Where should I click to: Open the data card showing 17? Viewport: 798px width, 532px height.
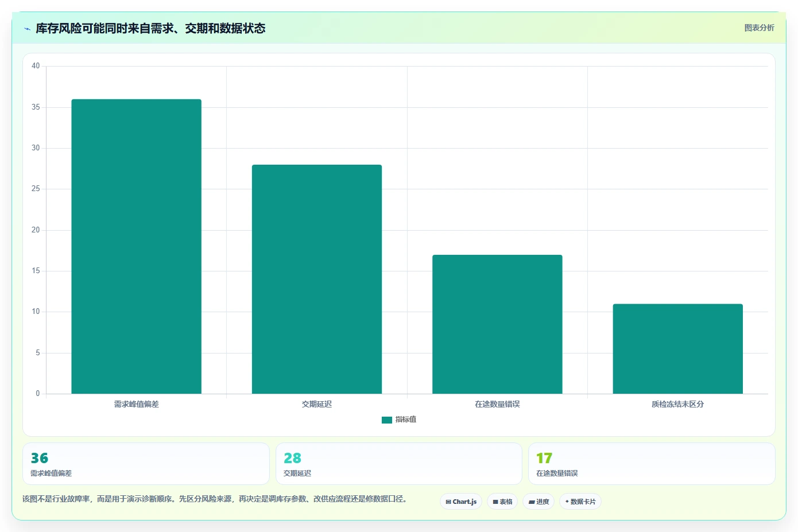pyautogui.click(x=652, y=464)
